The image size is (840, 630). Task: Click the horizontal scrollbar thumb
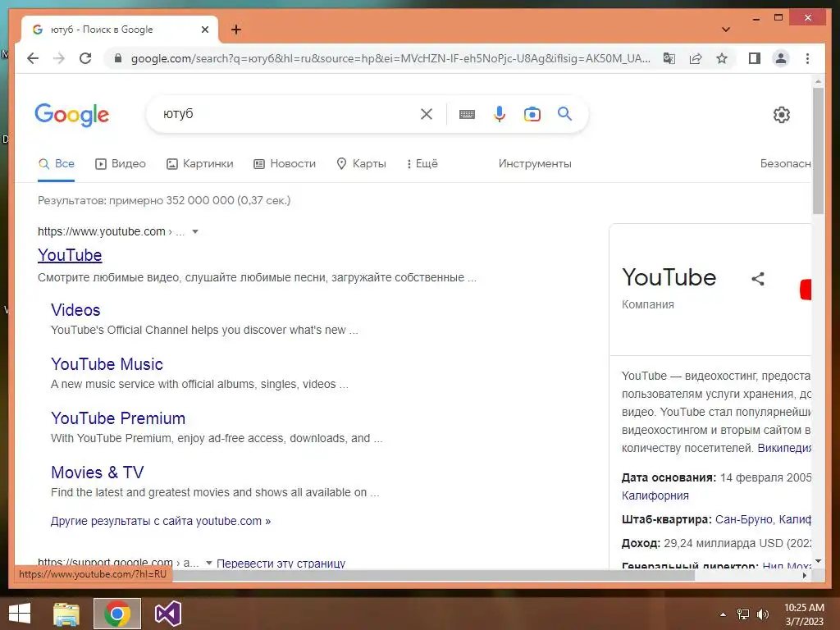356,575
